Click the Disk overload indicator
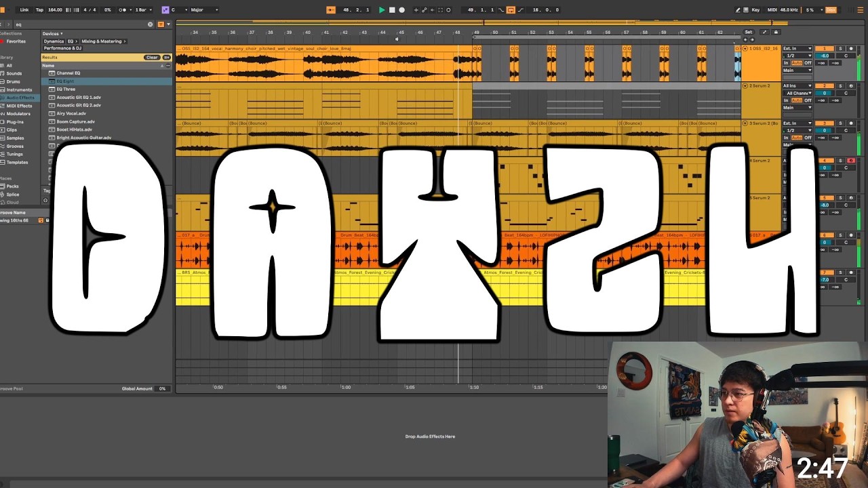The height and width of the screenshot is (488, 868). click(x=831, y=10)
